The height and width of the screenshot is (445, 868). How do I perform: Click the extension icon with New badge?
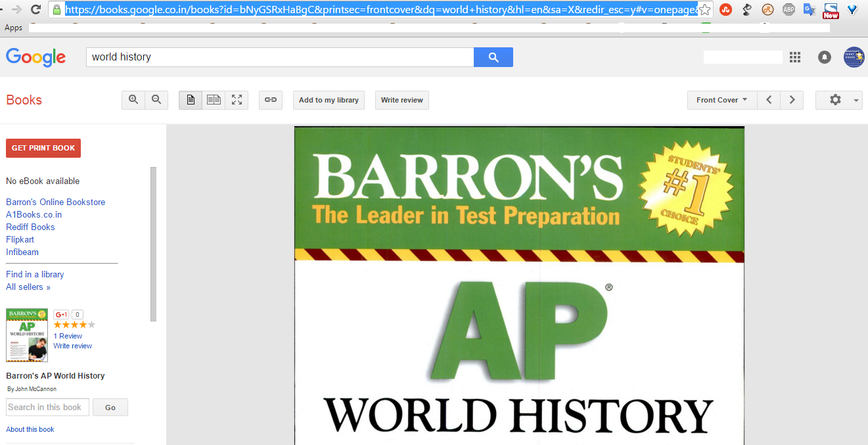pyautogui.click(x=831, y=11)
